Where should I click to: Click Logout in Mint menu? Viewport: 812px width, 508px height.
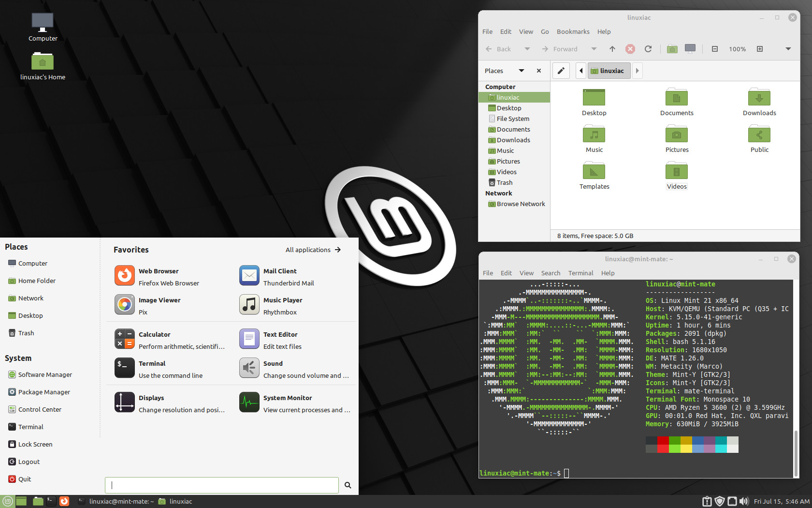24,462
